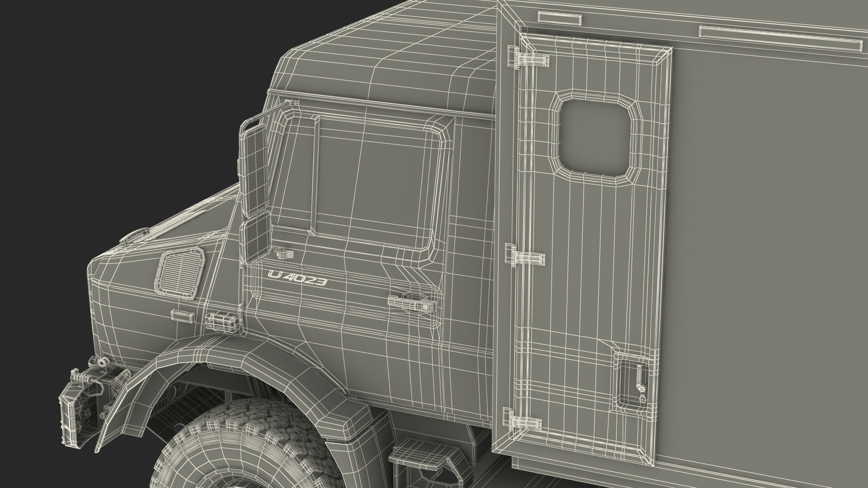This screenshot has width=868, height=488.
Task: Select the top hinge of the cargo box door
Action: pos(528,57)
